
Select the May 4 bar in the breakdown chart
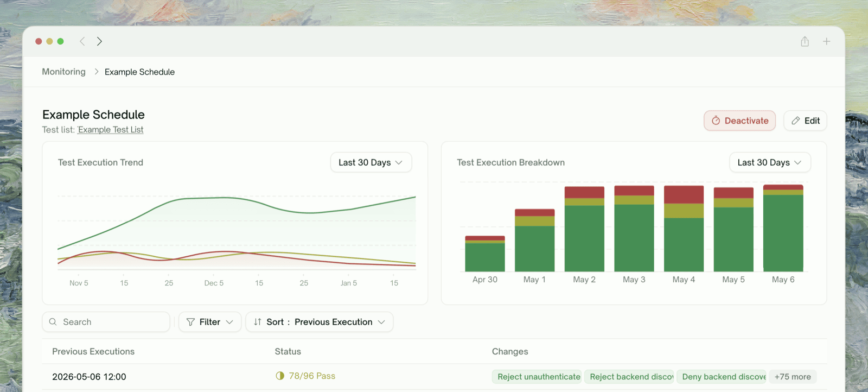(x=684, y=229)
